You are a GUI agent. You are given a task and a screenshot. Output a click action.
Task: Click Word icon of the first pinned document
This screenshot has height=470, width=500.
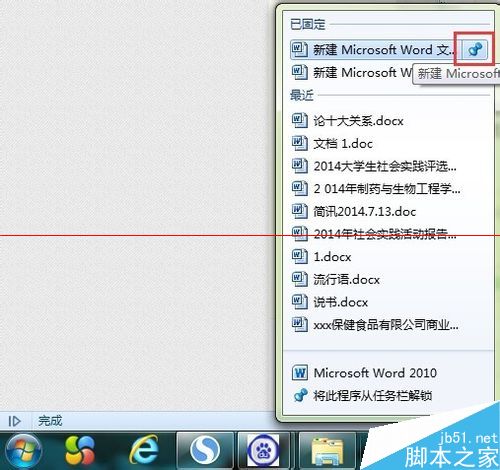pos(300,49)
